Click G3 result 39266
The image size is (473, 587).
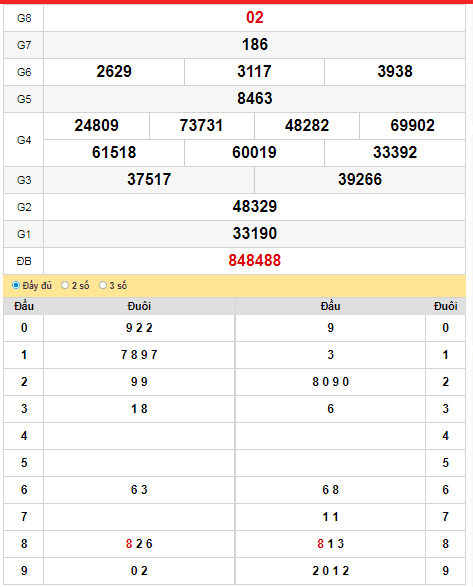[360, 179]
